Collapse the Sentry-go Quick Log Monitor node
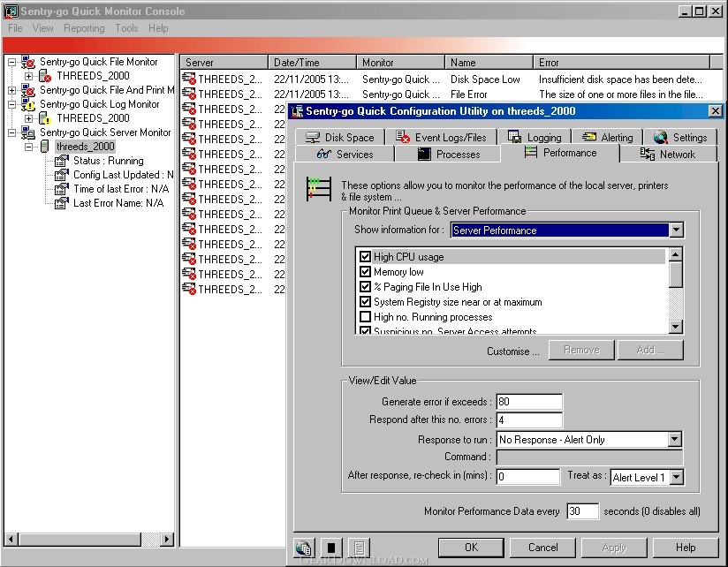The height and width of the screenshot is (567, 728). coord(12,104)
